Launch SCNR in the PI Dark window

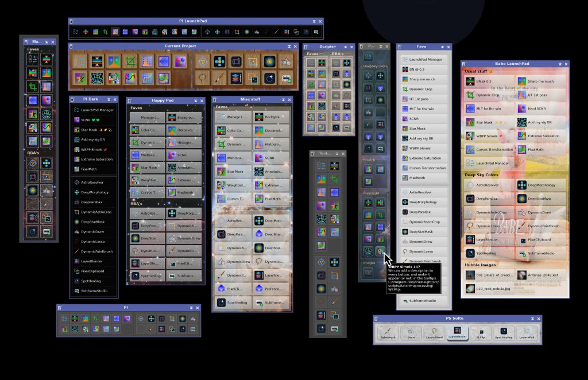click(94, 120)
